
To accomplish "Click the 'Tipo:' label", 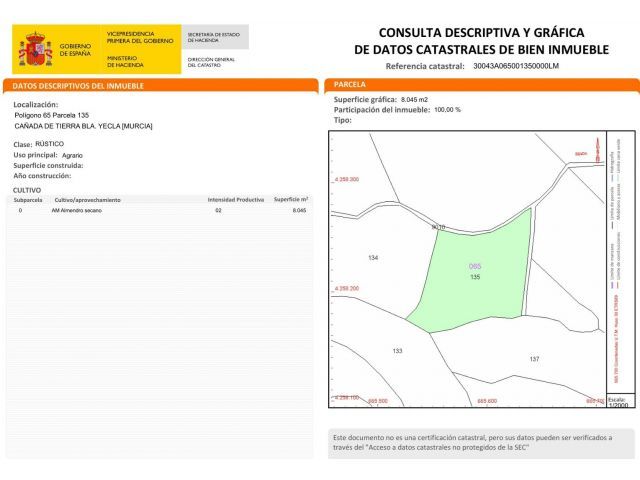I will (x=342, y=120).
